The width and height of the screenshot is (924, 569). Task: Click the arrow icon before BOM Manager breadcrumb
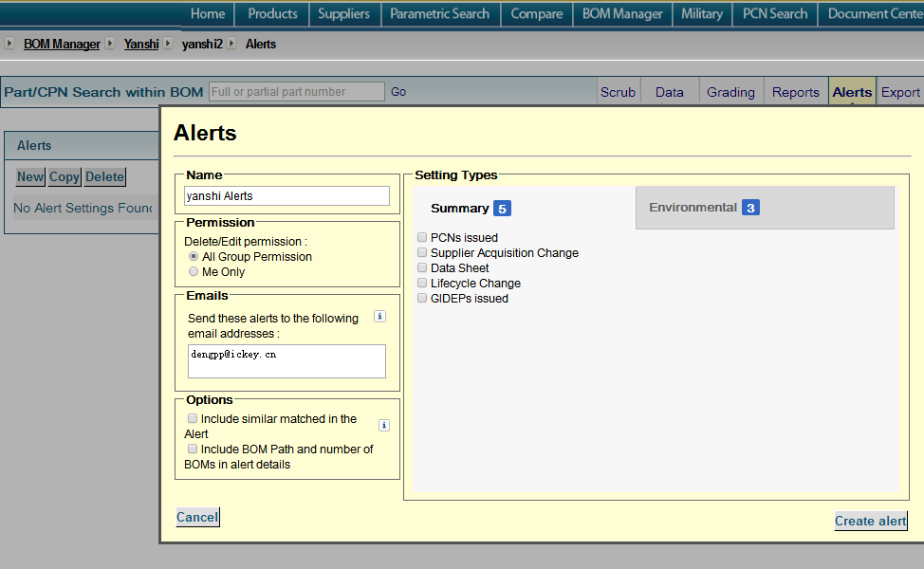9,43
